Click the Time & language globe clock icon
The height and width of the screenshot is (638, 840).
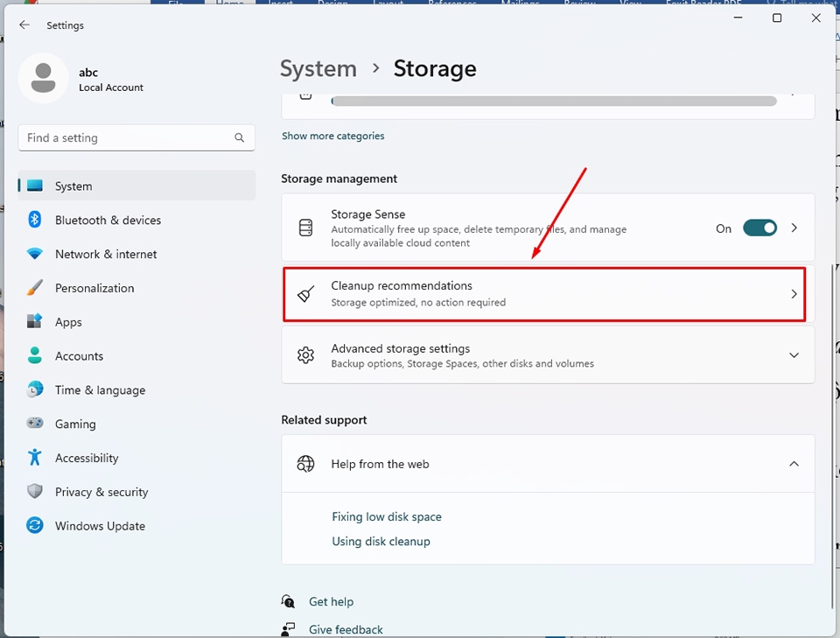tap(35, 389)
